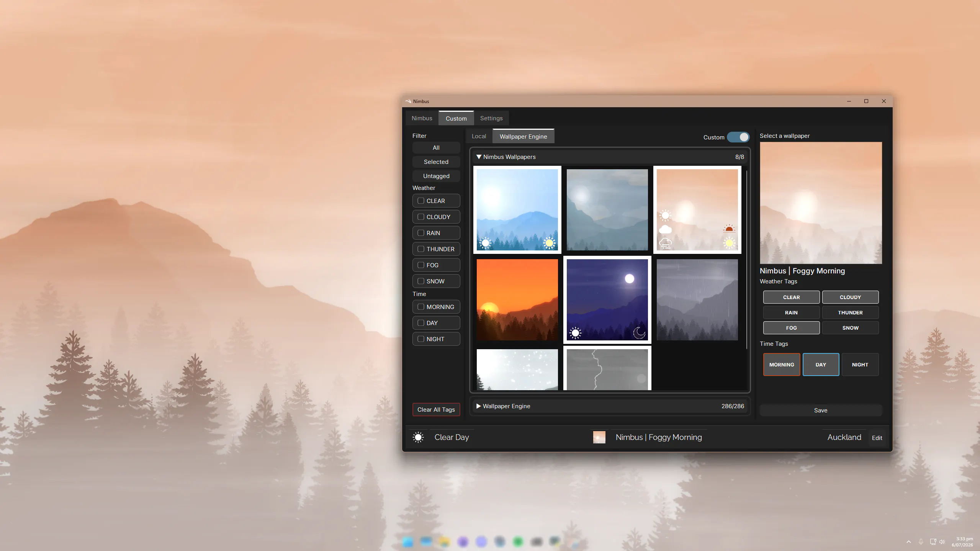Select the snowy wallpaper thumbnail

[517, 370]
